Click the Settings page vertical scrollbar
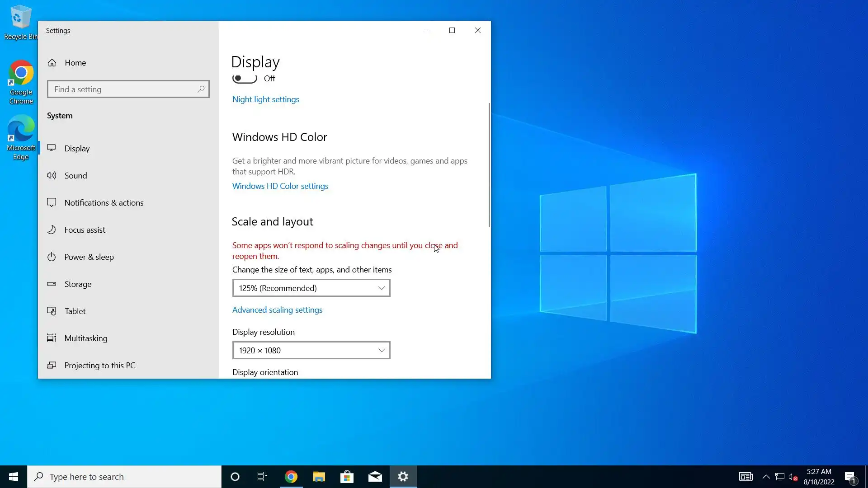This screenshot has width=868, height=488. point(489,165)
